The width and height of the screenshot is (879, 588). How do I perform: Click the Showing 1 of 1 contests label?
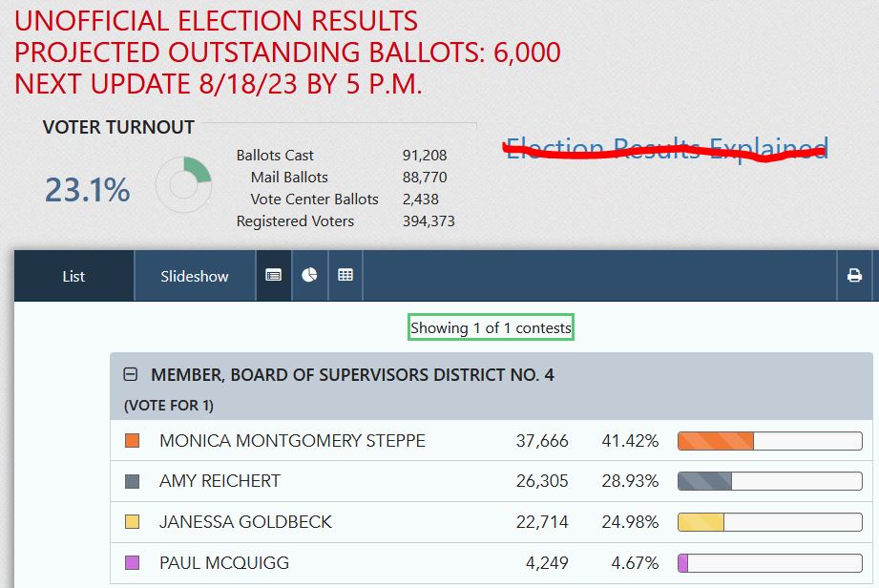click(491, 327)
